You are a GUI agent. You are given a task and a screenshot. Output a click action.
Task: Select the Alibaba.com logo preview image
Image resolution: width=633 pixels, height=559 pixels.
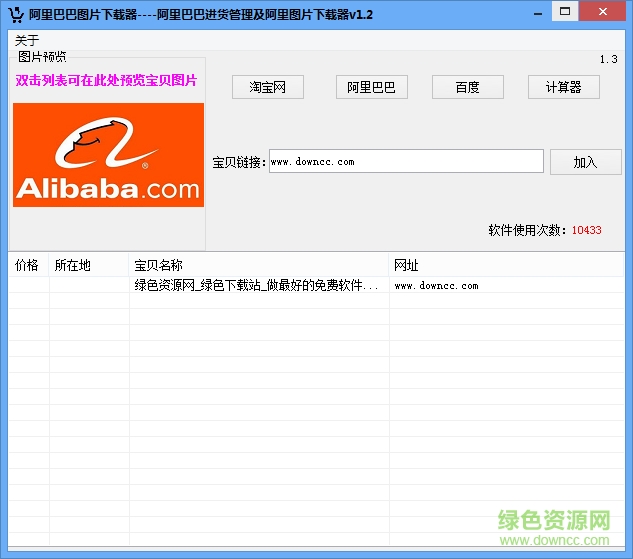(x=108, y=155)
